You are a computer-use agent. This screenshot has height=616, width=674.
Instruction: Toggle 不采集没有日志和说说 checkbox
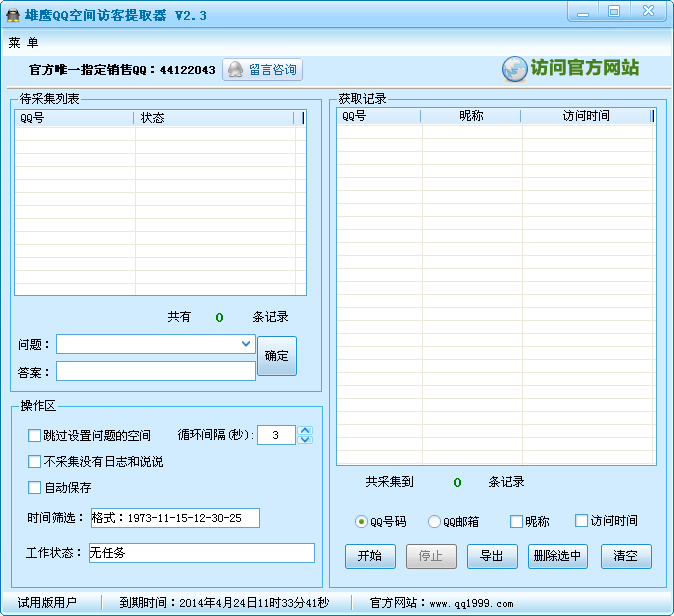[35, 461]
